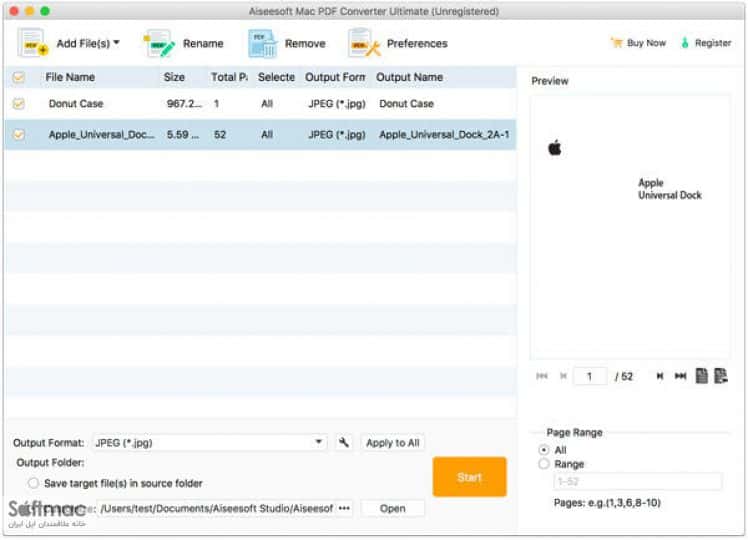Click the orange Start button
The image size is (748, 540).
coord(469,477)
